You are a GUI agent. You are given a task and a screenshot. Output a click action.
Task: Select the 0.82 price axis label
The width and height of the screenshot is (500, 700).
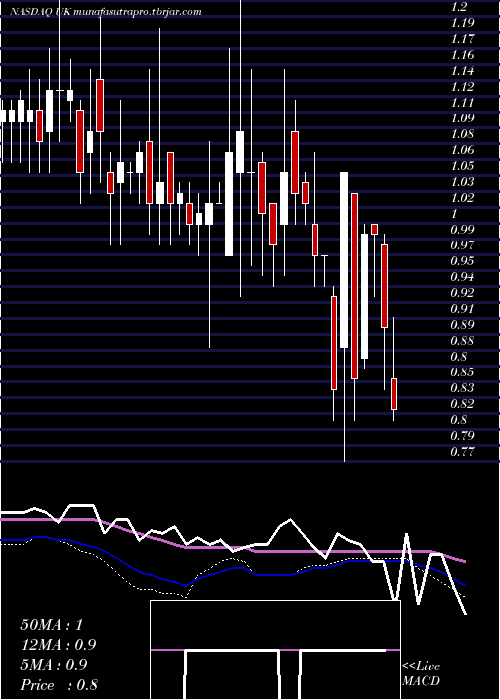462,404
